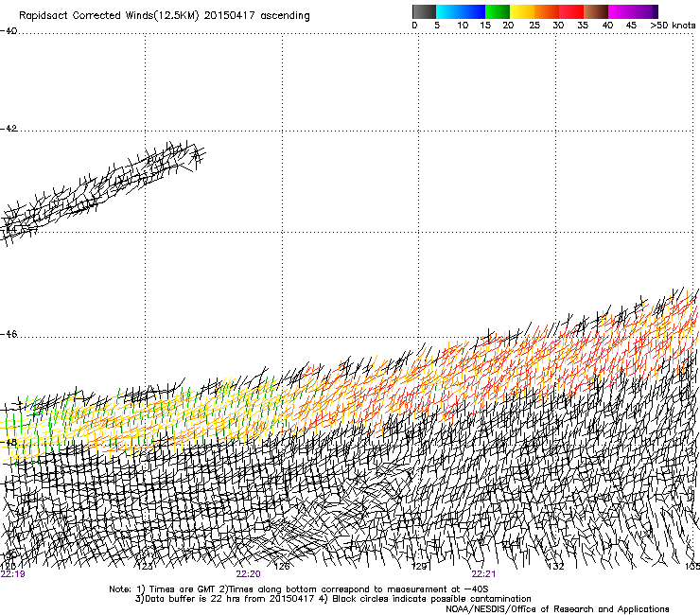Click the '129' longitude axis label
Viewport: 700px width, 615px height.
coord(419,566)
